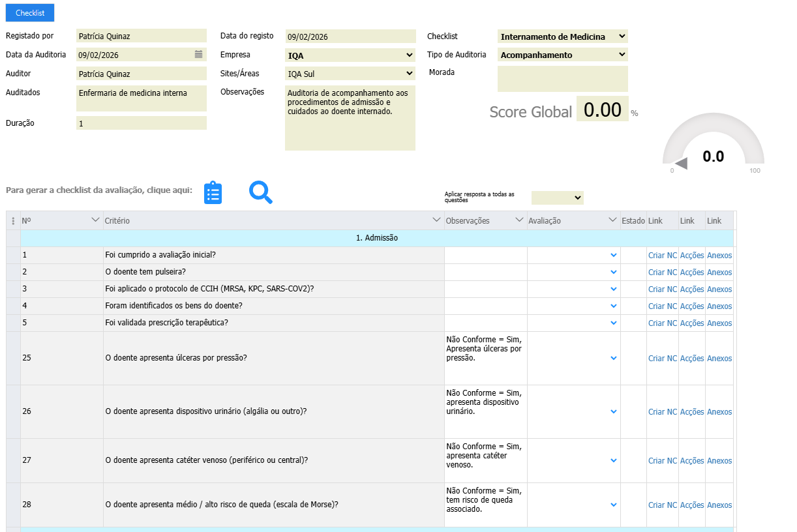Click Criar NC for row 4

(x=662, y=306)
